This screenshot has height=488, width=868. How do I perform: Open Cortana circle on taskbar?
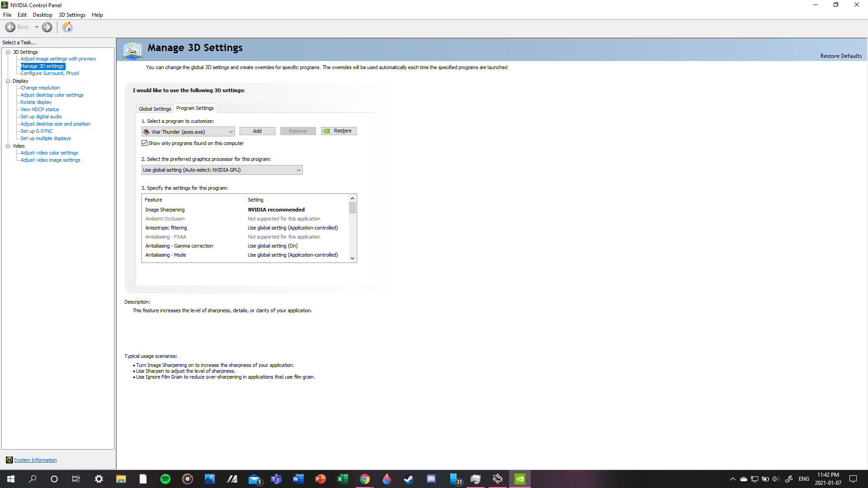point(54,479)
